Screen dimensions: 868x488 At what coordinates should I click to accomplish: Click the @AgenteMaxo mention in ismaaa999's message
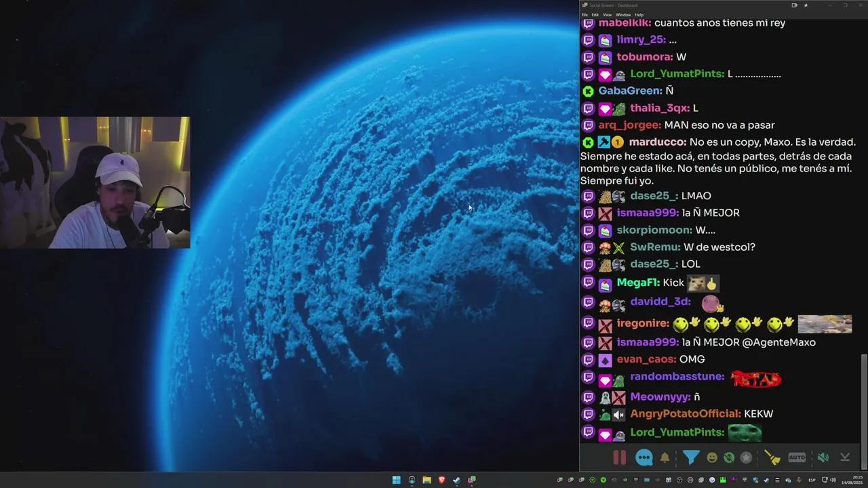pos(778,342)
